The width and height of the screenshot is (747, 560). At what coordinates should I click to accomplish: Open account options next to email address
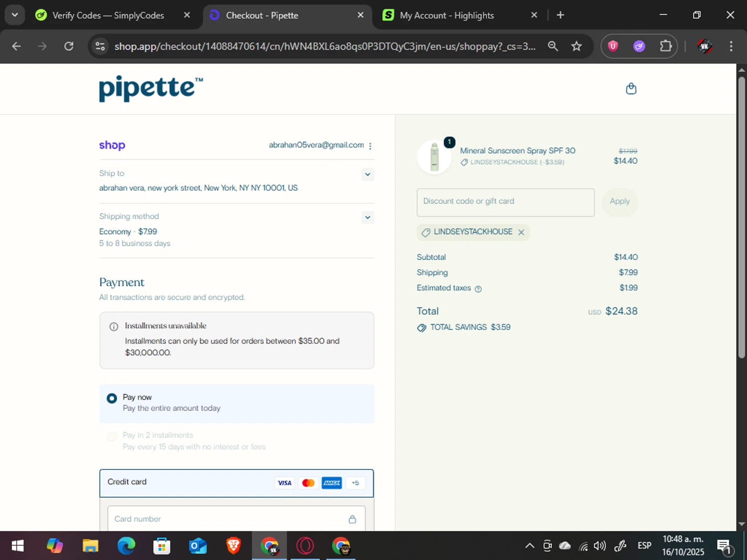coord(370,146)
